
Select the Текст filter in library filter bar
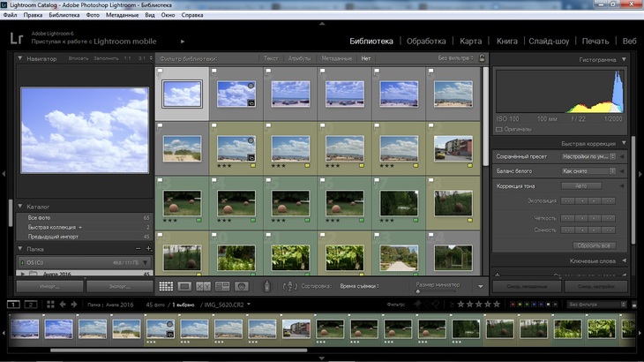point(271,58)
